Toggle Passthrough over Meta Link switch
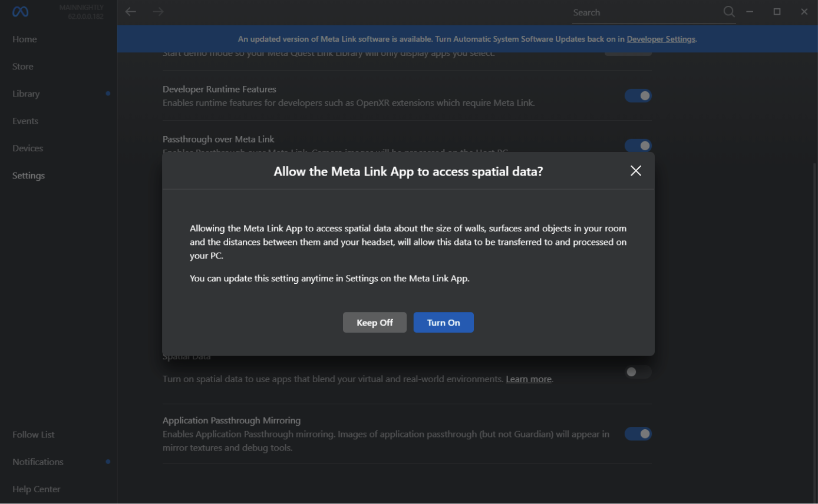818x504 pixels. (638, 145)
